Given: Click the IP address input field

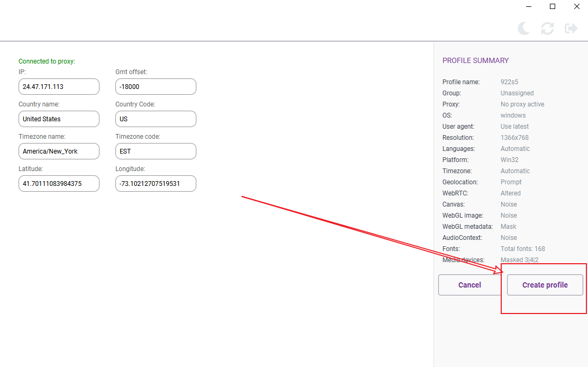Looking at the screenshot, I should tap(59, 87).
